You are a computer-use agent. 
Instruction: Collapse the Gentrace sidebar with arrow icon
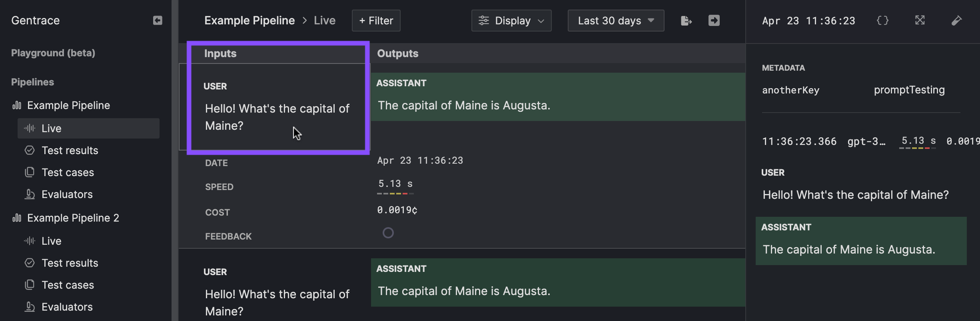tap(158, 20)
